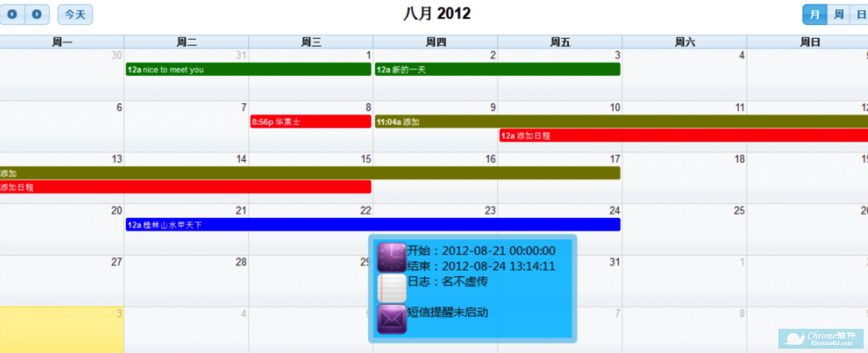Viewport: 868px width, 353px height.
Task: Click the clock icon in the event popup
Action: tap(391, 257)
